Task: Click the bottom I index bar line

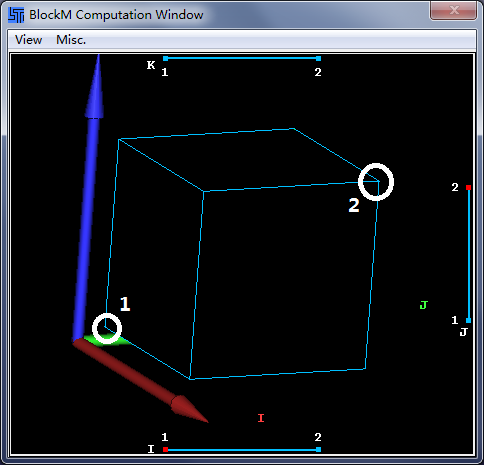Action: pyautogui.click(x=242, y=450)
